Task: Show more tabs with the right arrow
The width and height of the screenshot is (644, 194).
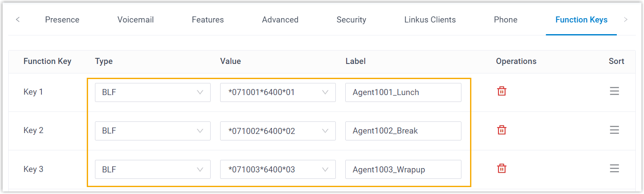Action: [x=626, y=19]
